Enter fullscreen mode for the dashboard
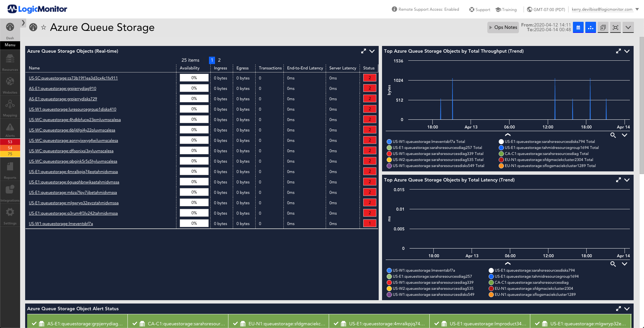The height and width of the screenshot is (328, 644). pos(615,28)
